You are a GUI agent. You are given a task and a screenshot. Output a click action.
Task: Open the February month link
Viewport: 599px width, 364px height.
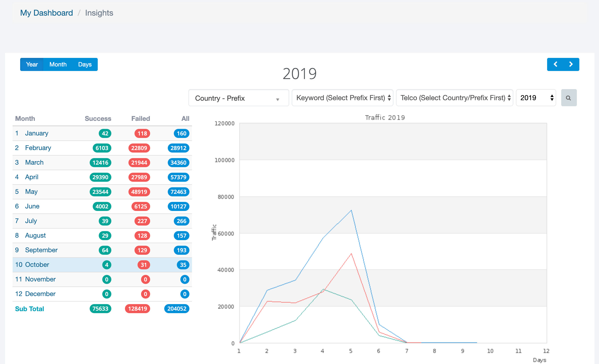(x=38, y=148)
